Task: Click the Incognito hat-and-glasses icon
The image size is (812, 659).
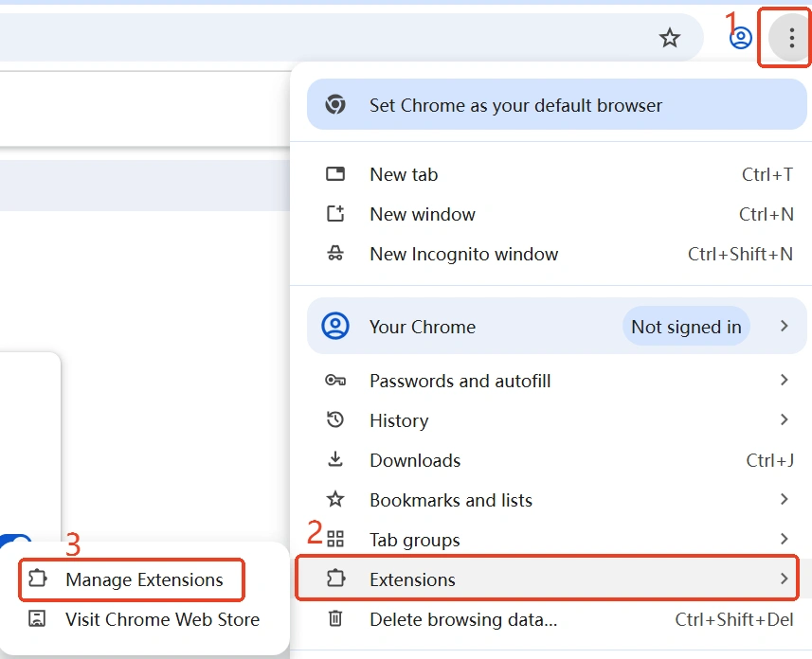Action: tap(335, 254)
